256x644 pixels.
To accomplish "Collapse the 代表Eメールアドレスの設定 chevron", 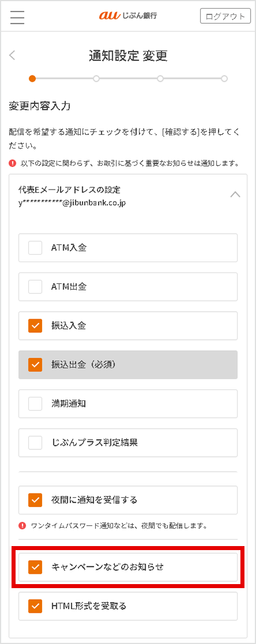I will coord(235,195).
